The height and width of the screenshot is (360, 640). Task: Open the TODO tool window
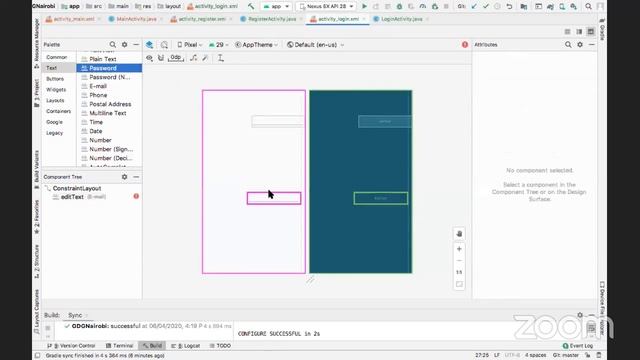tap(220, 346)
